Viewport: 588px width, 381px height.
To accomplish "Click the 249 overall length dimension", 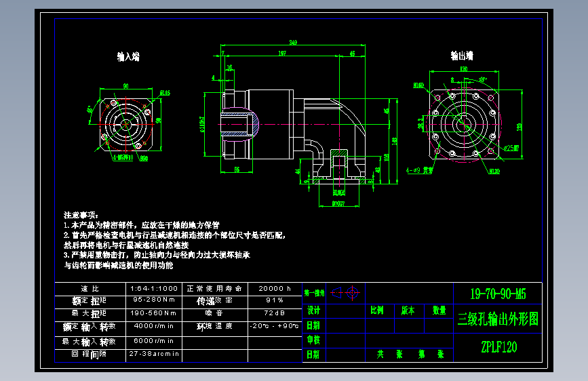I will [293, 43].
